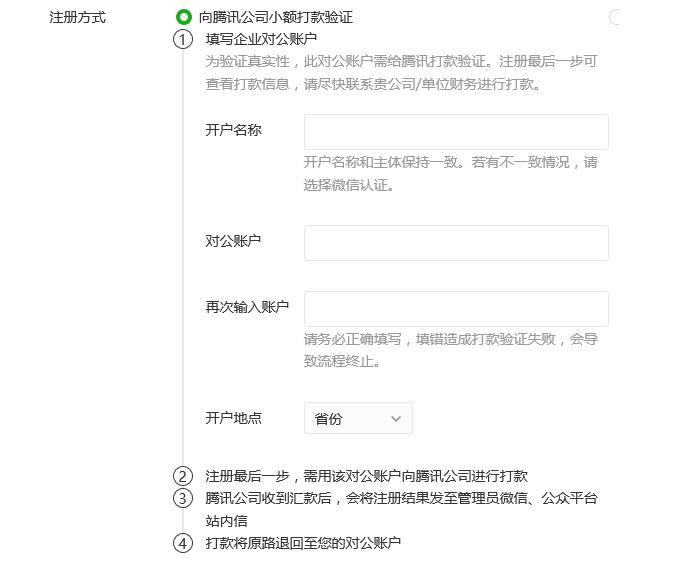Click the 注册最后一步 step 2 text
Viewport: 690px width, 561px height.
[x=366, y=476]
